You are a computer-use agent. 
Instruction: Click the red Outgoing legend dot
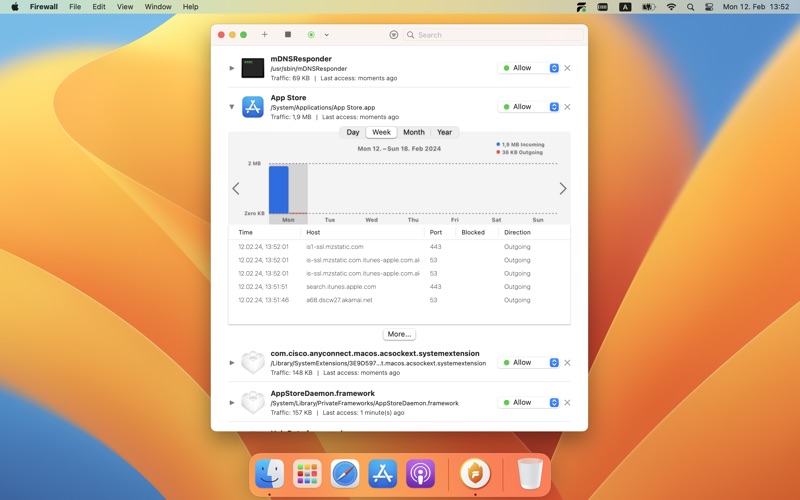pyautogui.click(x=498, y=152)
